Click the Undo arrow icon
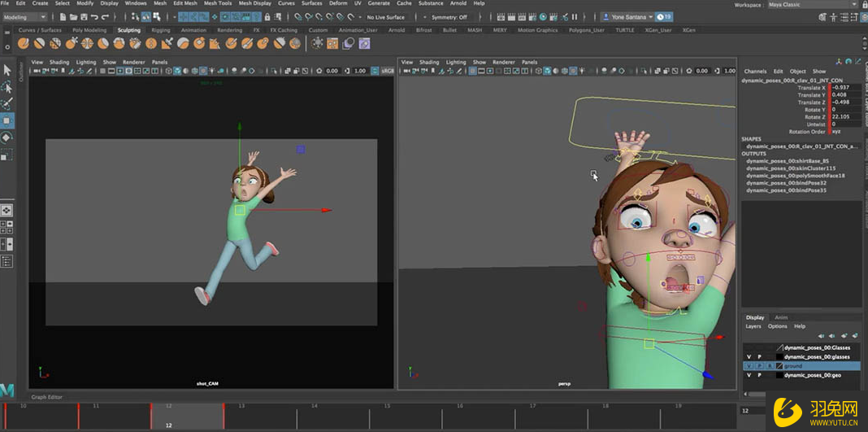 point(95,17)
